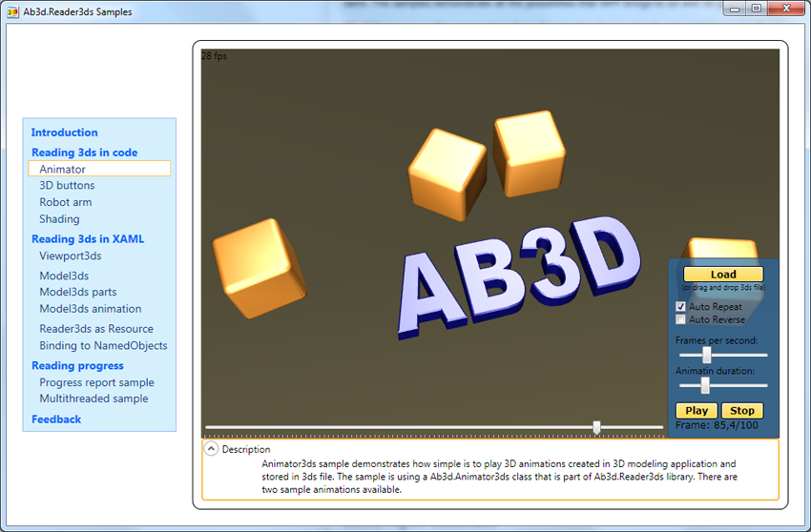The width and height of the screenshot is (811, 532).
Task: Open the Multithreaded sample
Action: pos(94,399)
